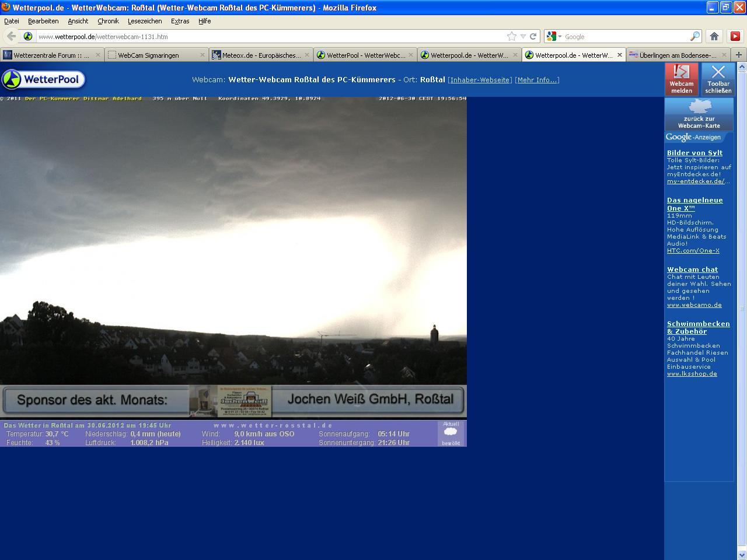This screenshot has width=747, height=560.
Task: Close the WebCam Sigmaringen tab
Action: pyautogui.click(x=203, y=55)
